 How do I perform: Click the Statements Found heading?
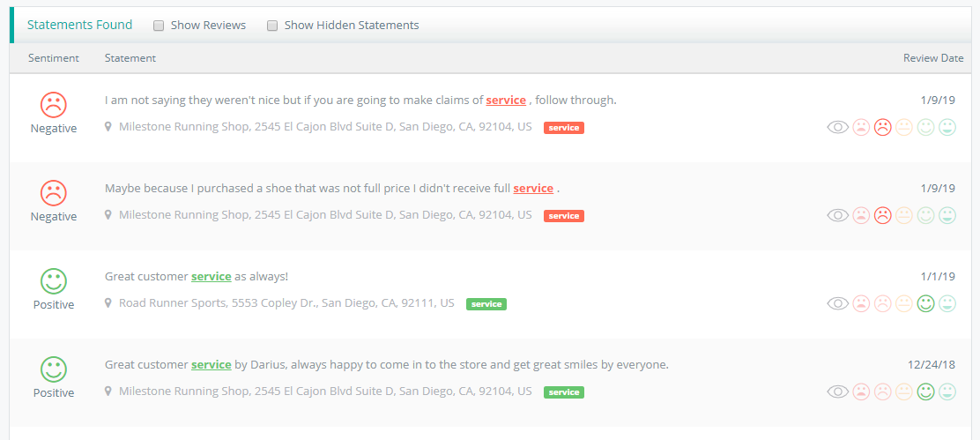pyautogui.click(x=79, y=25)
